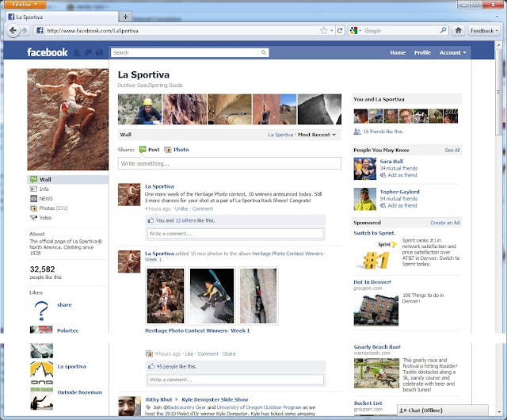Click the Firefox home icon
The image size is (507, 420).
458,31
